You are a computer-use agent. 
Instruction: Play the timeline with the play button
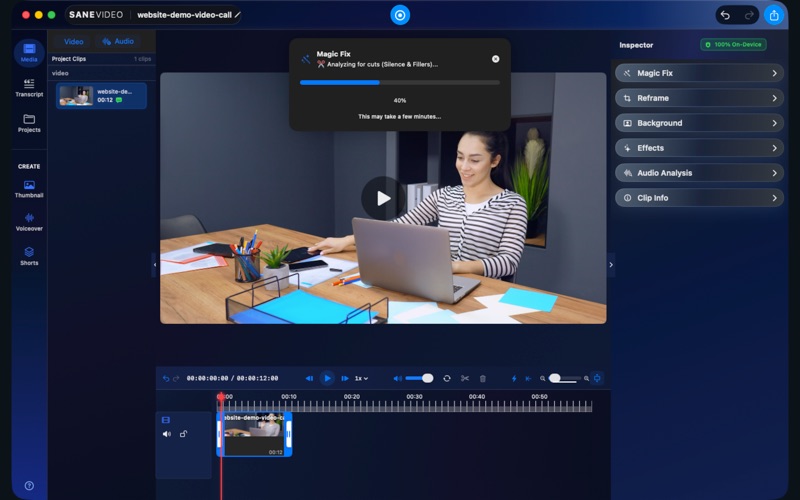[x=327, y=378]
